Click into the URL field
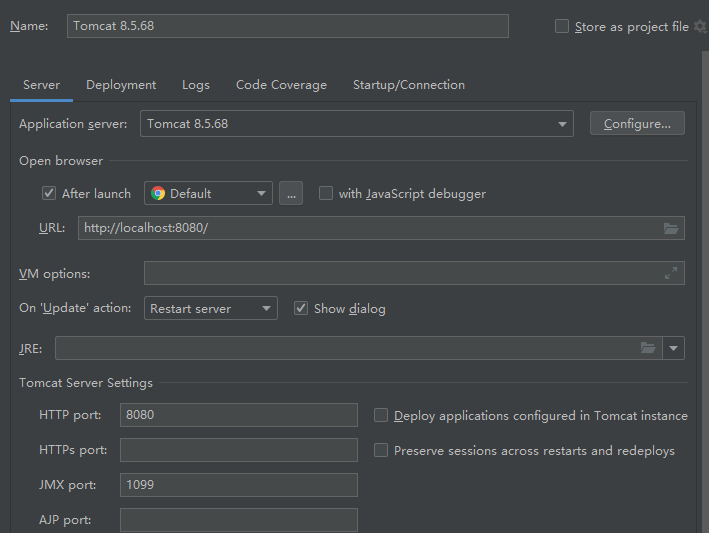The height and width of the screenshot is (533, 709). tap(381, 228)
